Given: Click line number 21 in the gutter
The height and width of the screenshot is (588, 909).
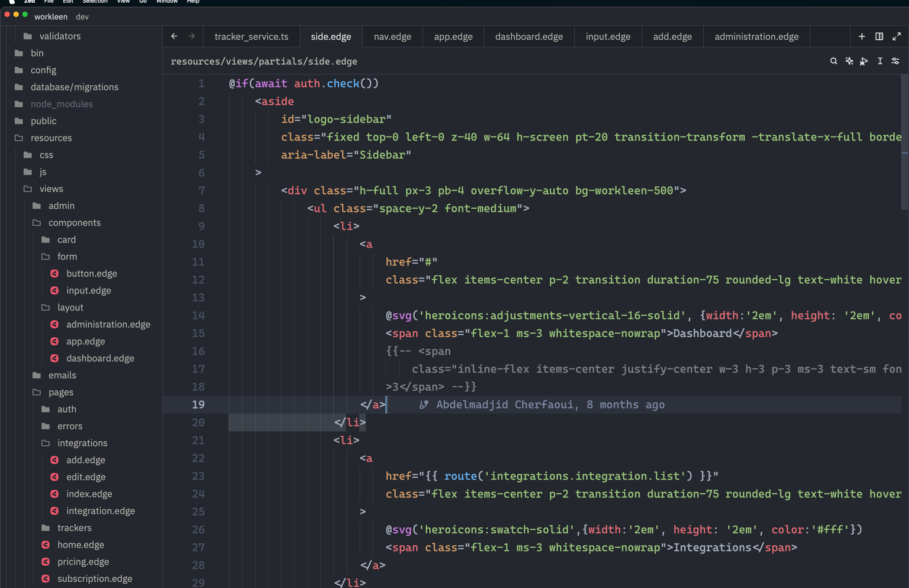Looking at the screenshot, I should (x=198, y=440).
